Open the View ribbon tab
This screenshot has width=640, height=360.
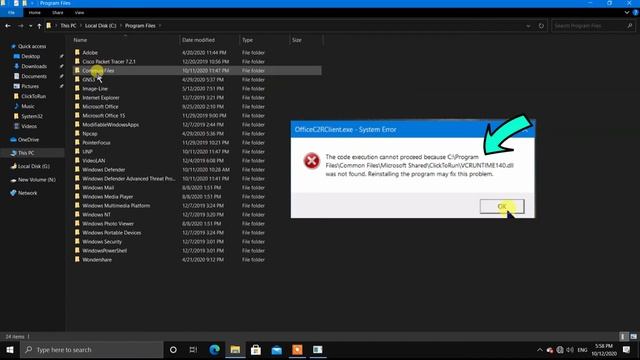(x=79, y=13)
